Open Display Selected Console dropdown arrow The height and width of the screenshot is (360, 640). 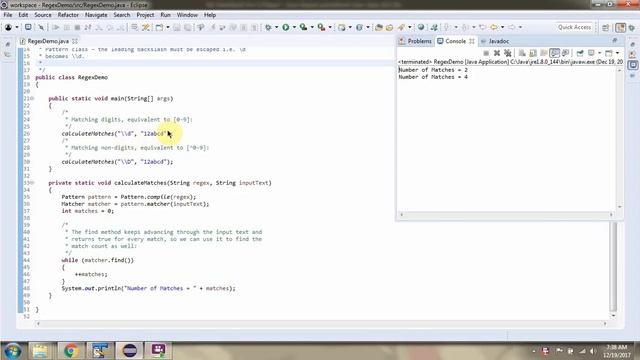(599, 53)
